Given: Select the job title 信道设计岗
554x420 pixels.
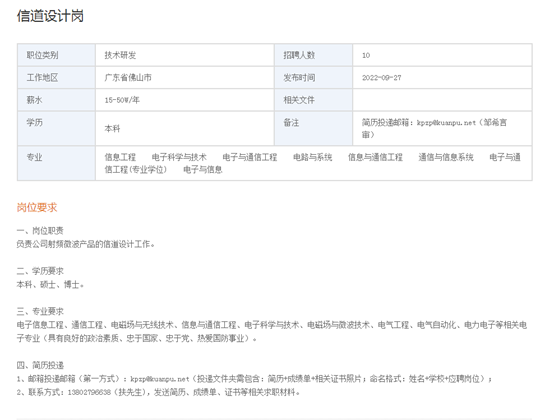Looking at the screenshot, I should point(50,16).
